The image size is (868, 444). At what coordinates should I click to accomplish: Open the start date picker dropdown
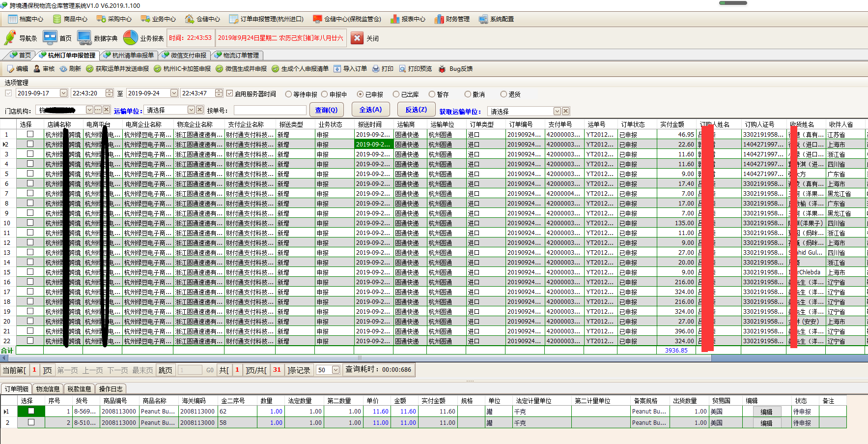point(63,93)
